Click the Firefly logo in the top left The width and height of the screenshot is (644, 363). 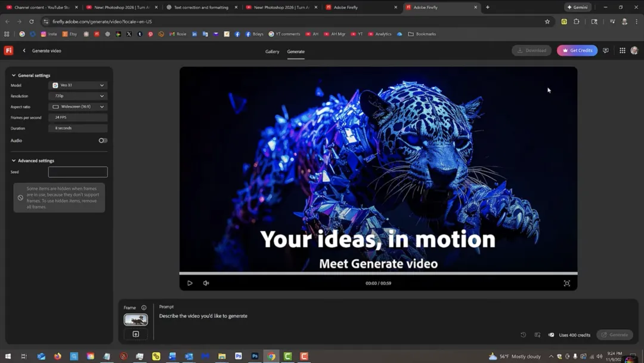coord(8,50)
